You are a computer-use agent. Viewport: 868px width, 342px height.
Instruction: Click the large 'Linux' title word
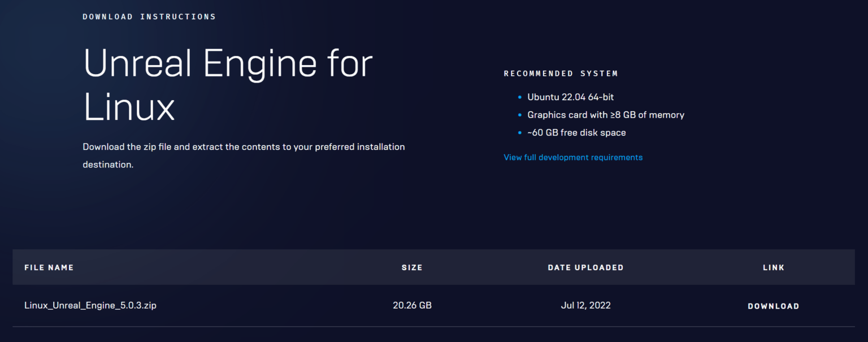click(x=129, y=107)
